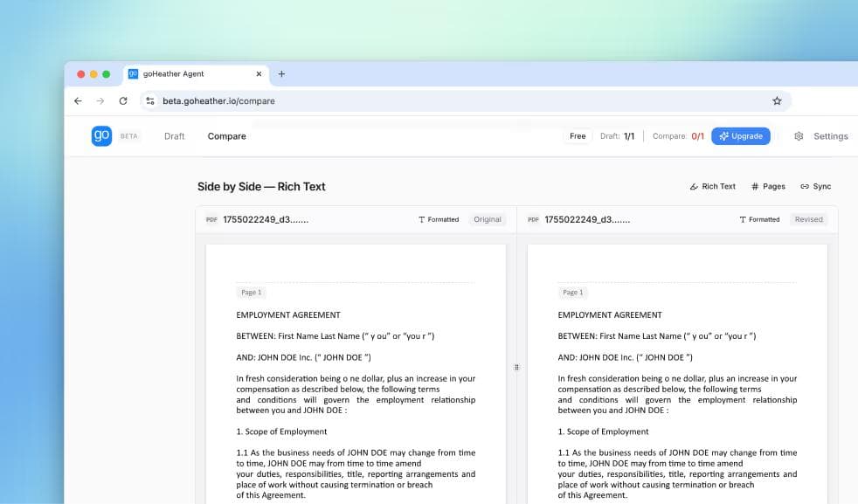Click the Compare 0/1 usage counter
Screen dimensions: 858x504
[678, 136]
